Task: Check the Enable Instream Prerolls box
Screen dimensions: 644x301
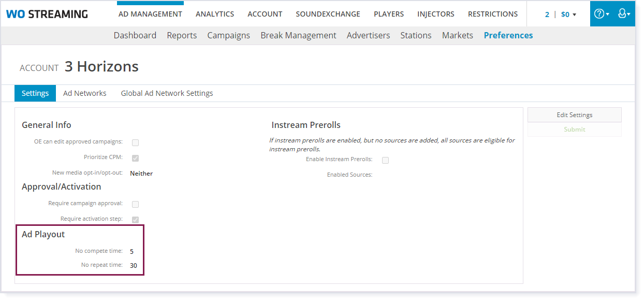Action: [385, 160]
